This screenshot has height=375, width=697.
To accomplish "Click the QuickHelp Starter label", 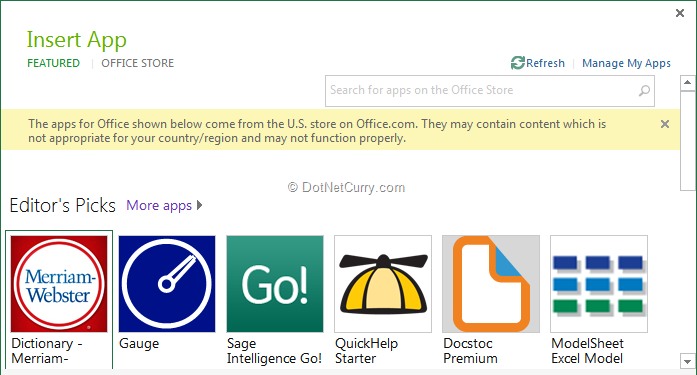I will [x=366, y=351].
